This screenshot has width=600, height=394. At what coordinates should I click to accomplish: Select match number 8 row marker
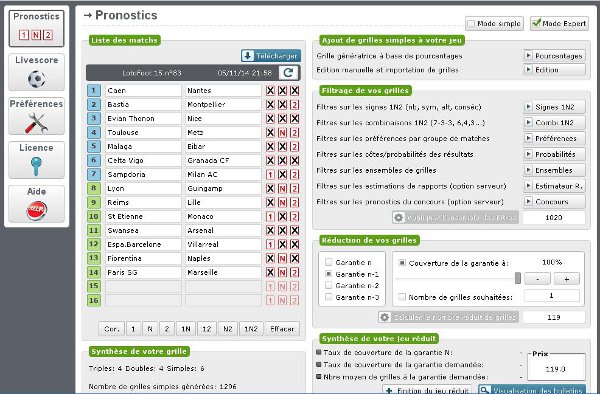pyautogui.click(x=94, y=189)
